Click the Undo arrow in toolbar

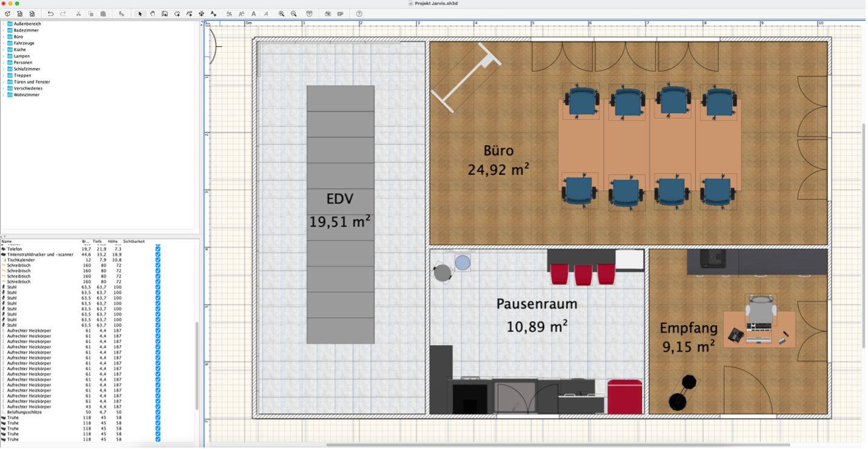coord(50,13)
